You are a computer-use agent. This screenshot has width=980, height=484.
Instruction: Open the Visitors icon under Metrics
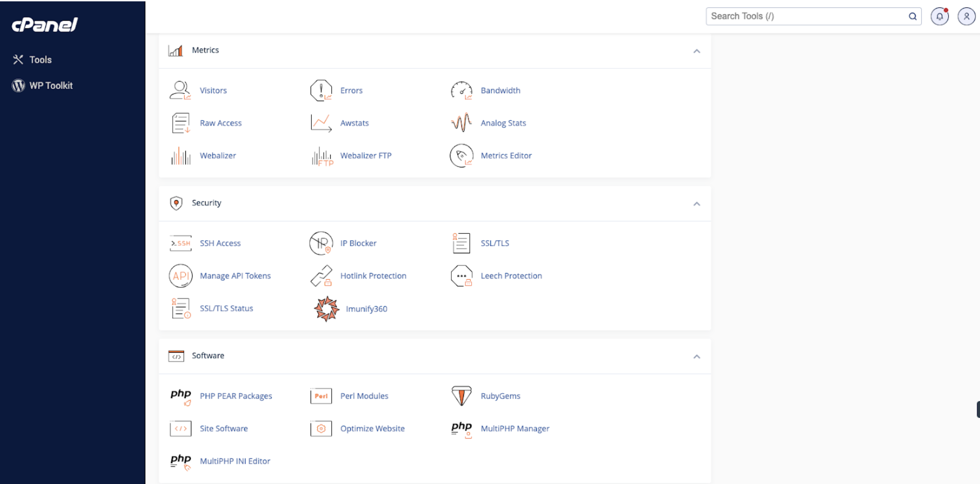point(180,90)
